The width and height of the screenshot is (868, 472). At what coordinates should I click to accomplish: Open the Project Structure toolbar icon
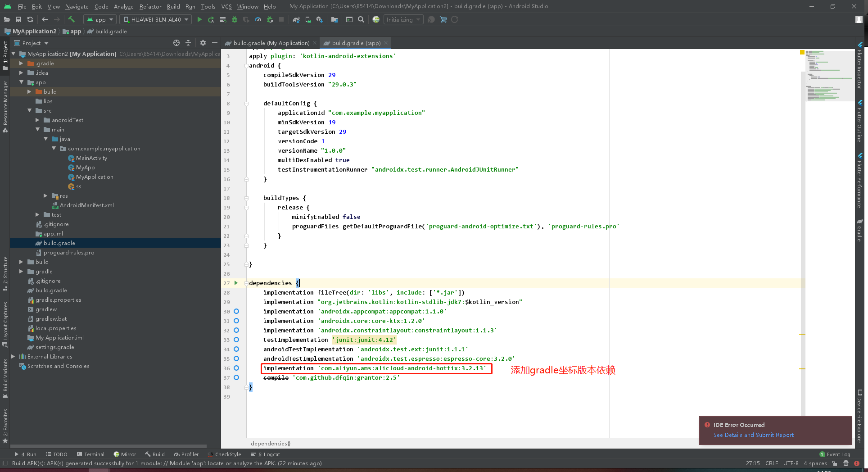pyautogui.click(x=334, y=19)
